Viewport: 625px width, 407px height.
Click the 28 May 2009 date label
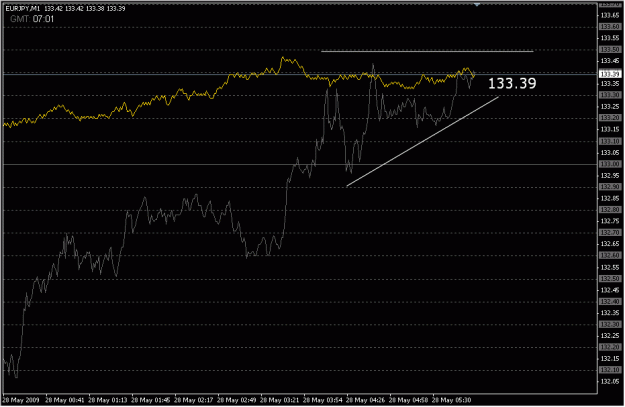tap(19, 400)
